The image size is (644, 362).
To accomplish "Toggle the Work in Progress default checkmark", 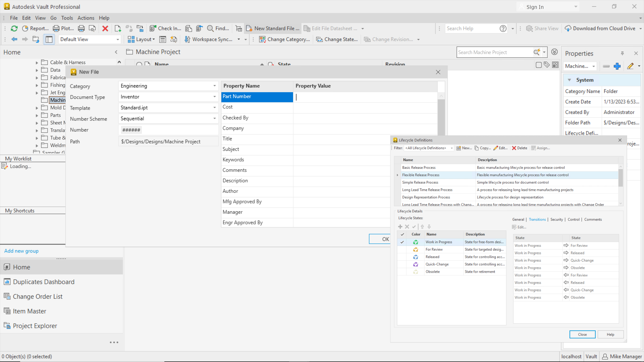I will 402,242.
